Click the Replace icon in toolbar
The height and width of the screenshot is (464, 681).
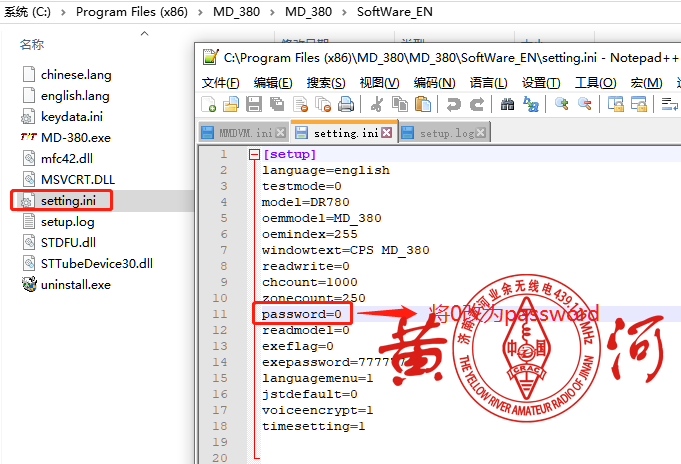(531, 104)
